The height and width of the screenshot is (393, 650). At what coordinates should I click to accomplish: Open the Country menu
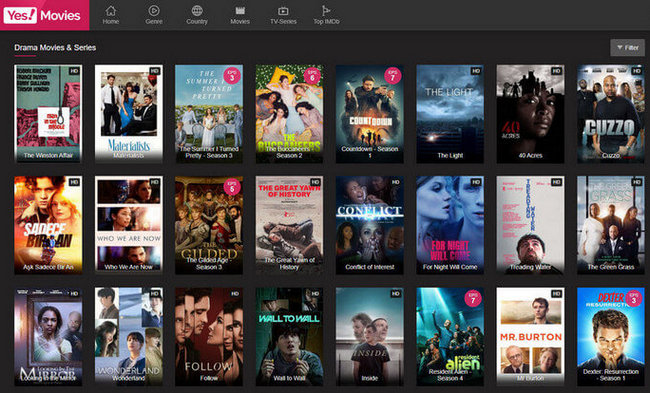[x=197, y=15]
